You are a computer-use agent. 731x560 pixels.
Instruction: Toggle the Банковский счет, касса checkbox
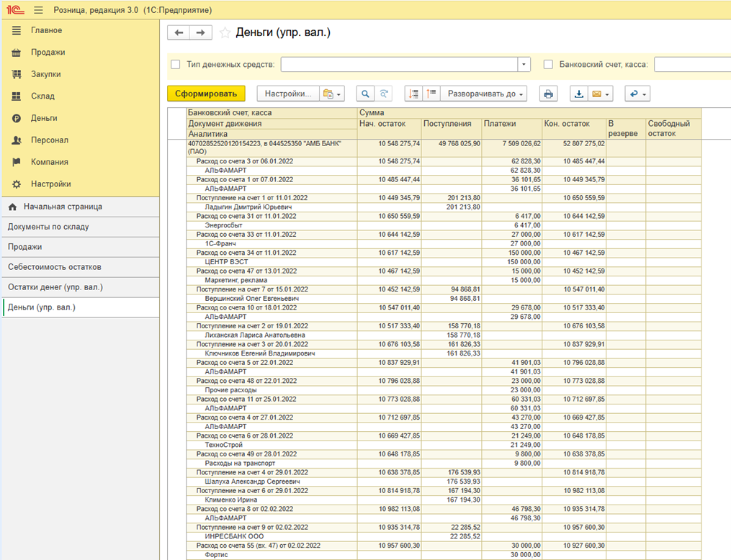coord(549,64)
